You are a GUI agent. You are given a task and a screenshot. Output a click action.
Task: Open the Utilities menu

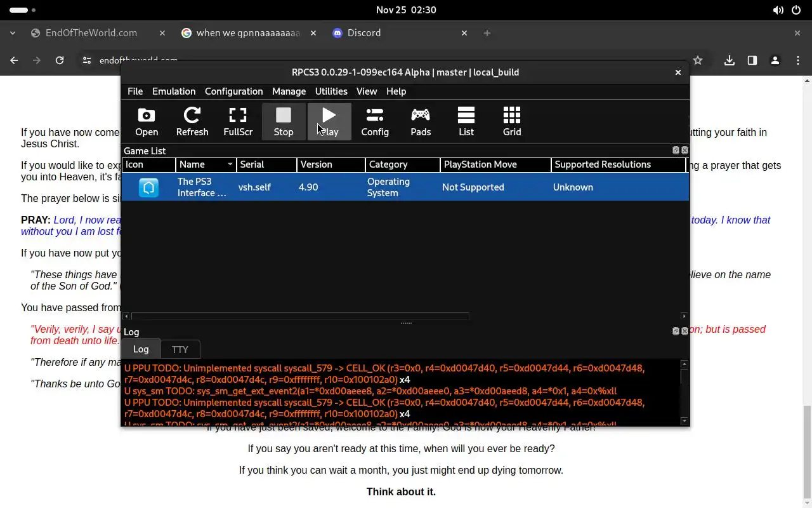[x=331, y=91]
